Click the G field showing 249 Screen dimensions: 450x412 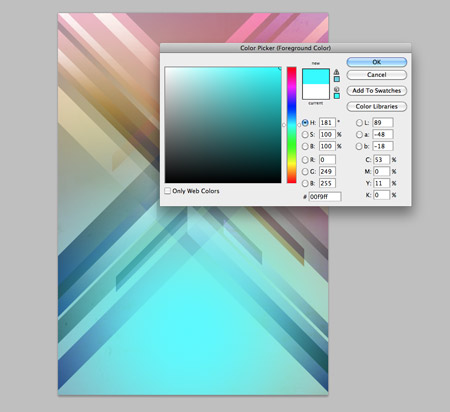[x=327, y=171]
